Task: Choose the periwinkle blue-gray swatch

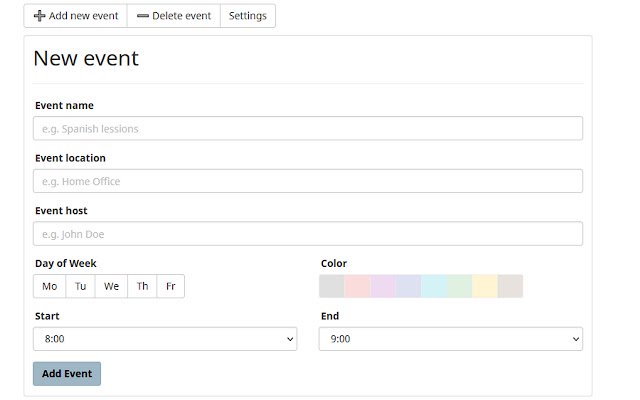Action: 408,287
